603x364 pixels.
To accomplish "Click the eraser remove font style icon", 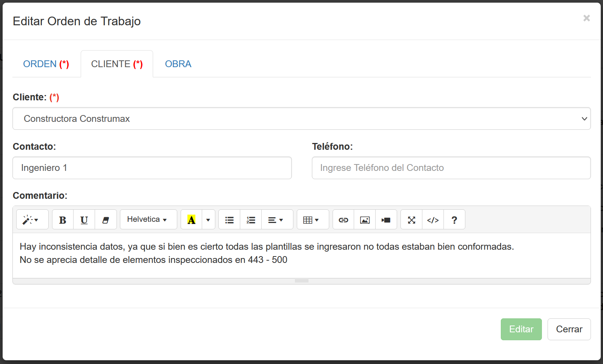I will (106, 220).
